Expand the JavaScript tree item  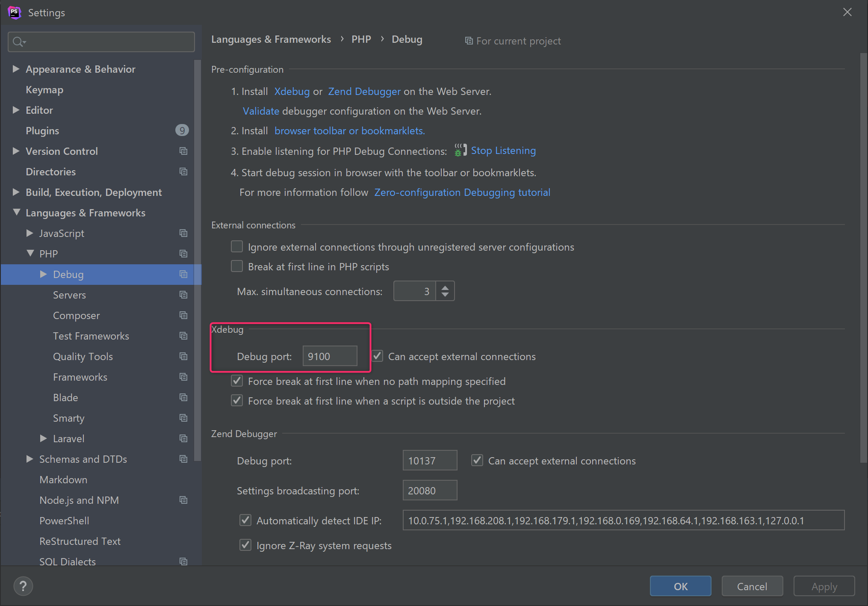[x=29, y=233]
